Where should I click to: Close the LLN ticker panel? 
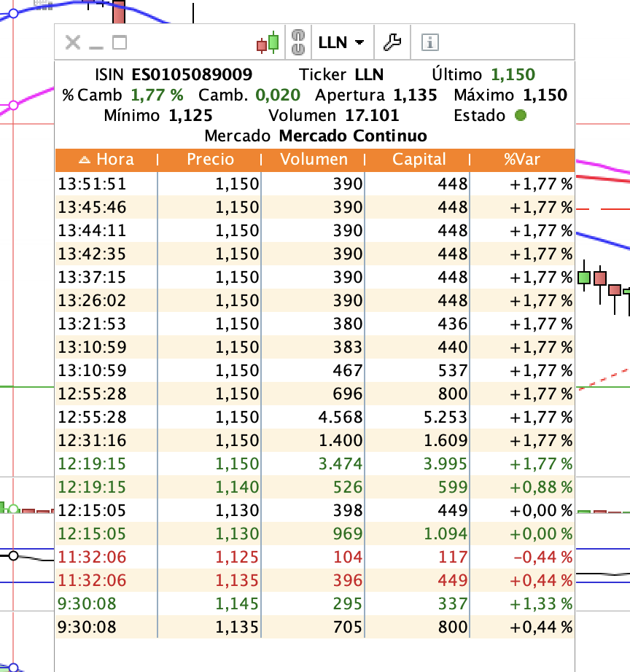tap(72, 42)
